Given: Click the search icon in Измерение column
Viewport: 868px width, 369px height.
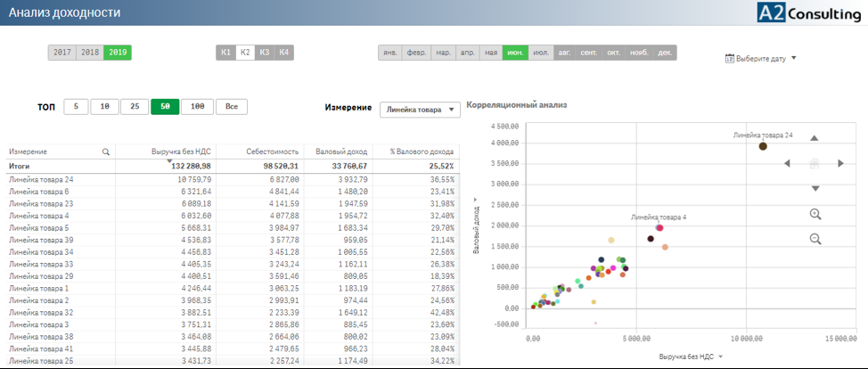Looking at the screenshot, I should [106, 152].
